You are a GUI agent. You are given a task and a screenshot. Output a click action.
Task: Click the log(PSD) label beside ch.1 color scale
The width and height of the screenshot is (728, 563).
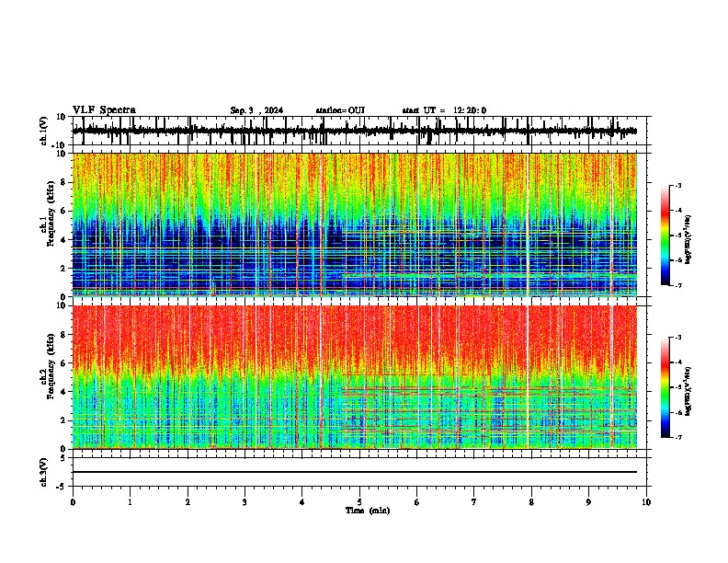click(688, 239)
